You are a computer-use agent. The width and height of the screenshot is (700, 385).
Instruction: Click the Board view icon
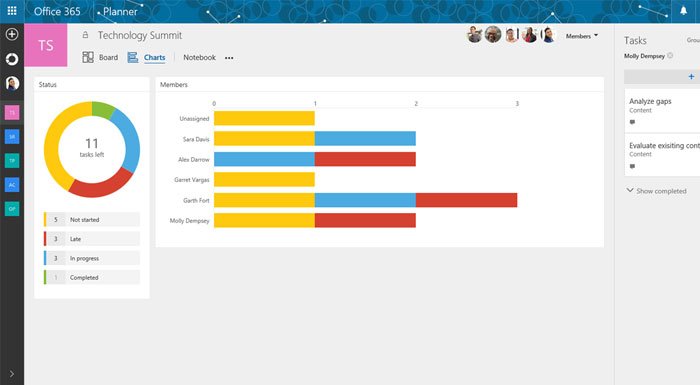point(88,57)
